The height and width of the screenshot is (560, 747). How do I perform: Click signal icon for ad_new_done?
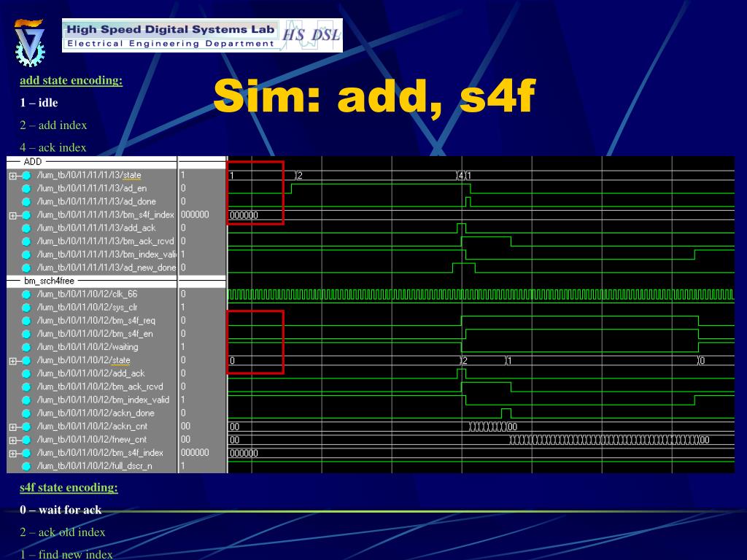click(26, 268)
